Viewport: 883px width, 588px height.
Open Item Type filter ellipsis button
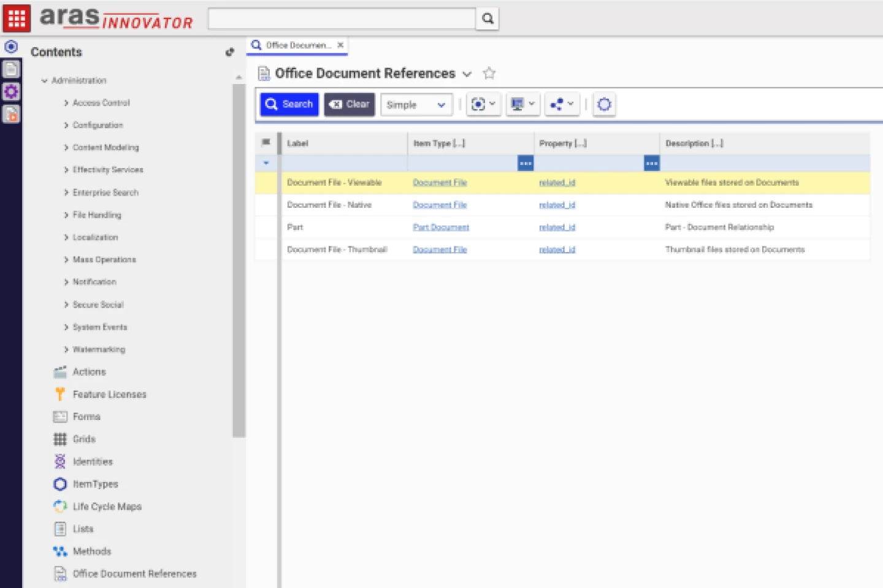(526, 163)
